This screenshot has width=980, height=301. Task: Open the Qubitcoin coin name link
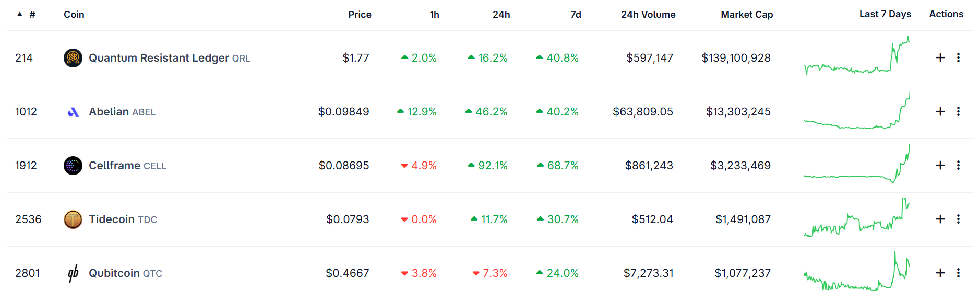[114, 273]
